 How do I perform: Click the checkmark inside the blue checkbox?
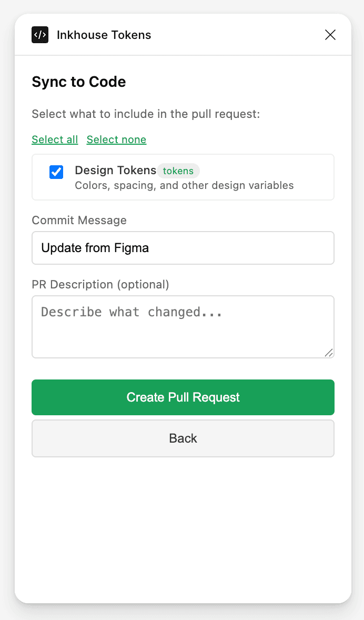(56, 172)
